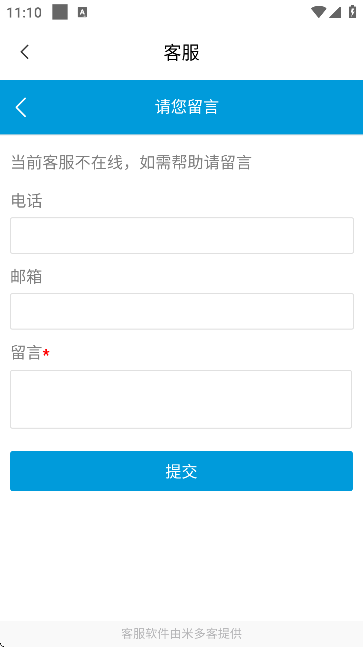Tap the cellular signal status icon
Image resolution: width=363 pixels, height=647 pixels.
[335, 12]
